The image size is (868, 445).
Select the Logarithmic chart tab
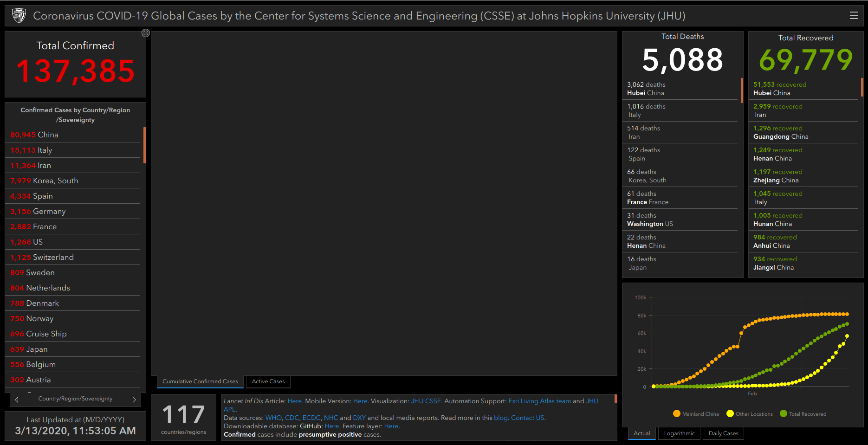point(679,433)
